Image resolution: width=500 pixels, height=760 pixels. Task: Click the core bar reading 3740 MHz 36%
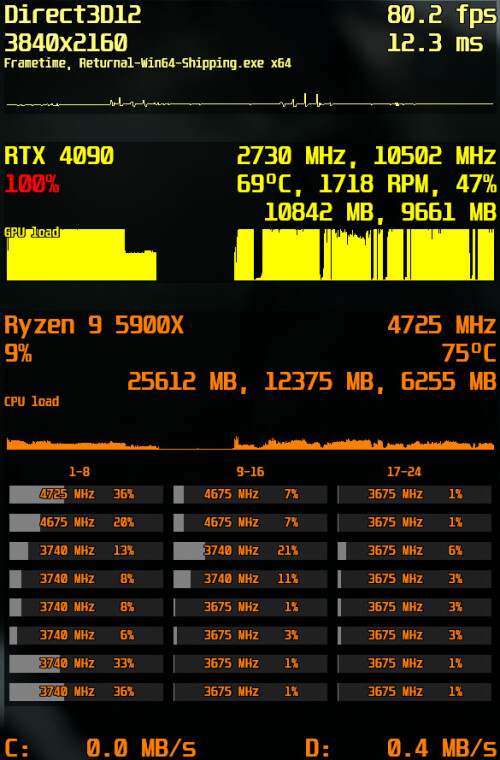pos(86,691)
